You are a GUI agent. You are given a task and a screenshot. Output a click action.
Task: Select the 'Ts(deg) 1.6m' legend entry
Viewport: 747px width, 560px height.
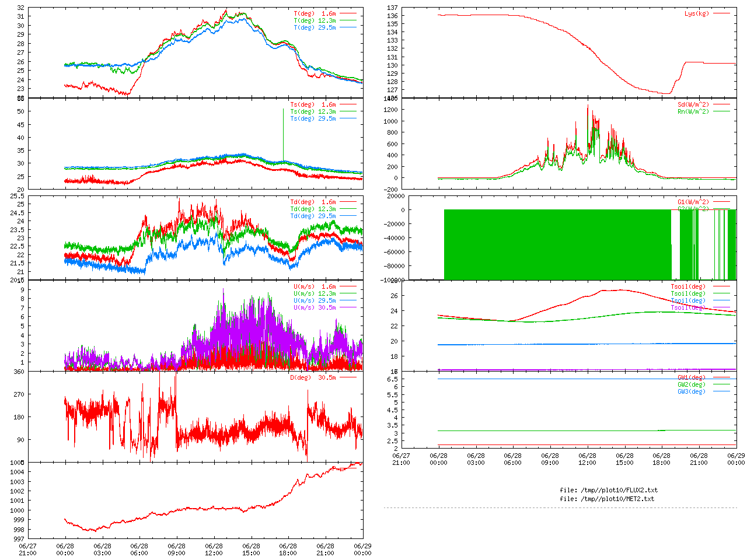point(313,104)
